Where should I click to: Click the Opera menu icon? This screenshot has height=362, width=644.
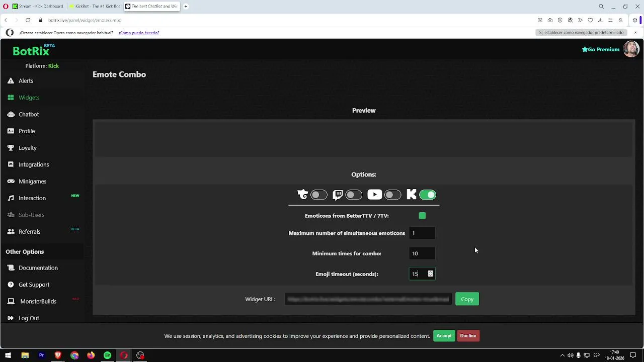point(5,7)
